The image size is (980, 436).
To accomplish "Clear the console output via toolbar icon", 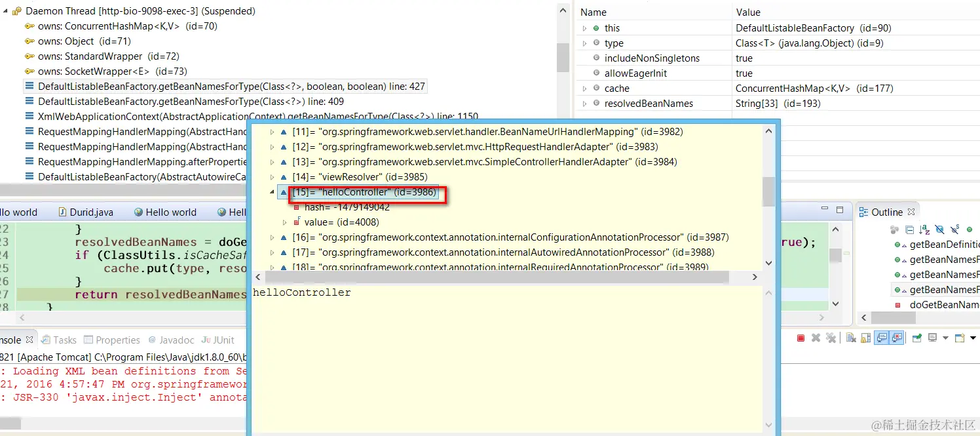I will point(851,338).
